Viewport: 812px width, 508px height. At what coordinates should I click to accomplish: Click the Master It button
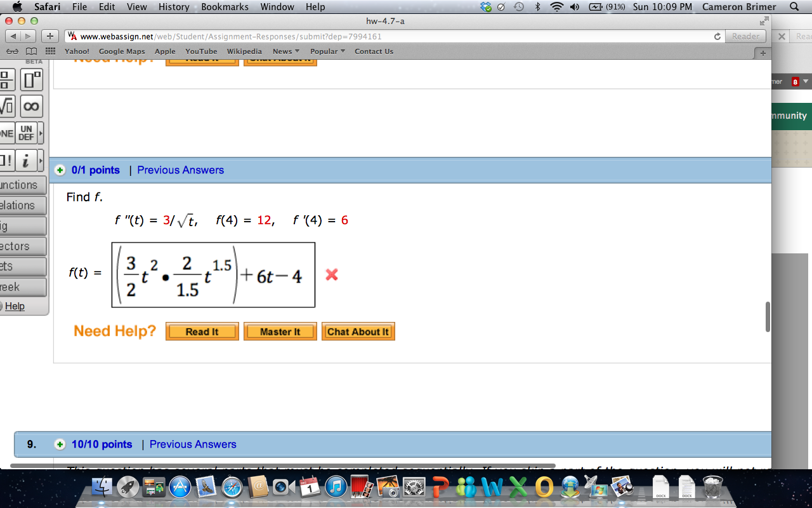click(x=280, y=331)
